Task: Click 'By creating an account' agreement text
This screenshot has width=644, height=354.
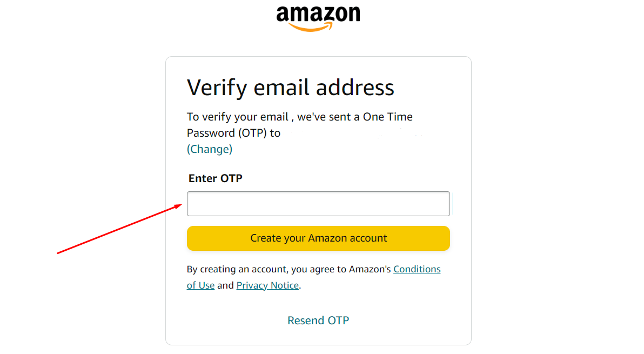Action: click(238, 269)
